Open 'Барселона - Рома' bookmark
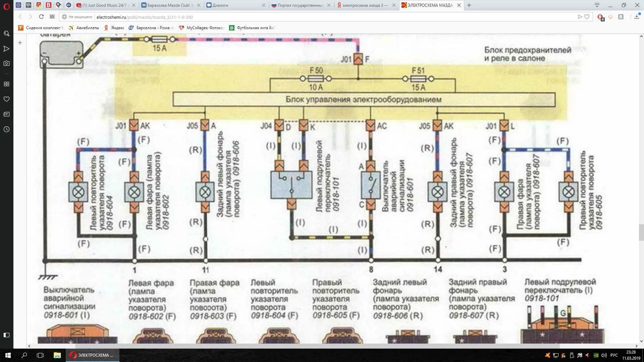The image size is (644, 362). 151,28
